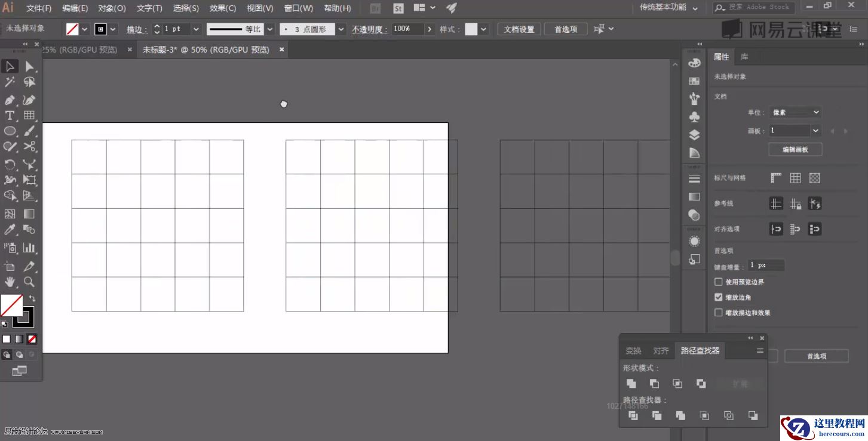Click Divide icon under 路径查找器

(633, 415)
